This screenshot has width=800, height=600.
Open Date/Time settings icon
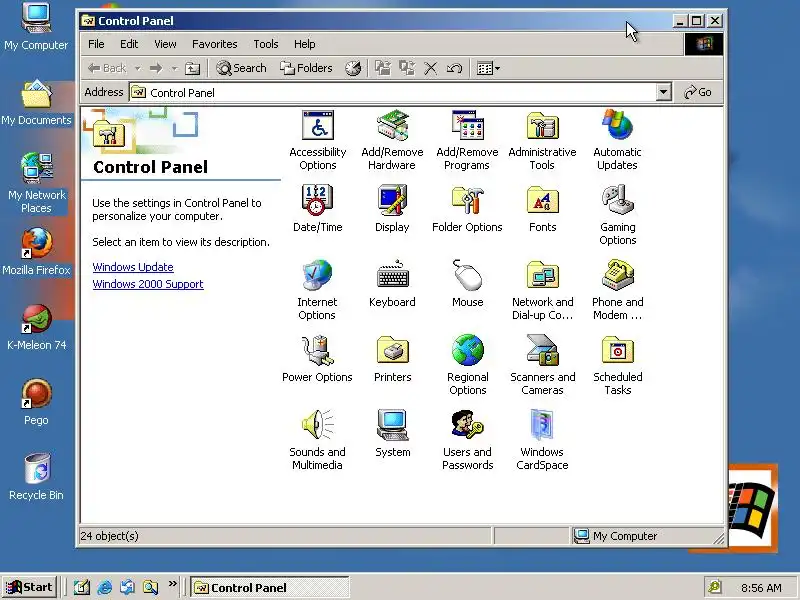317,209
